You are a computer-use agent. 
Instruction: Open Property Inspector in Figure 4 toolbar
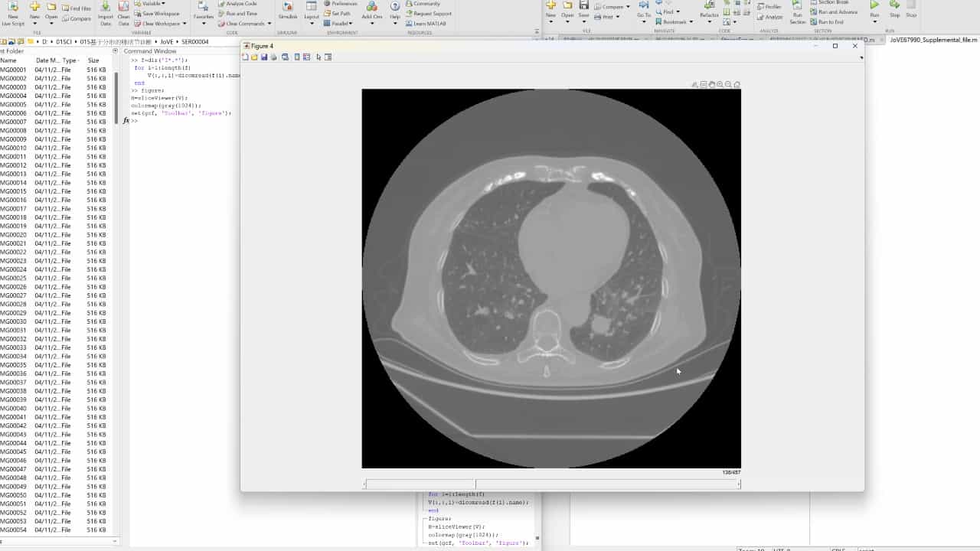click(328, 57)
